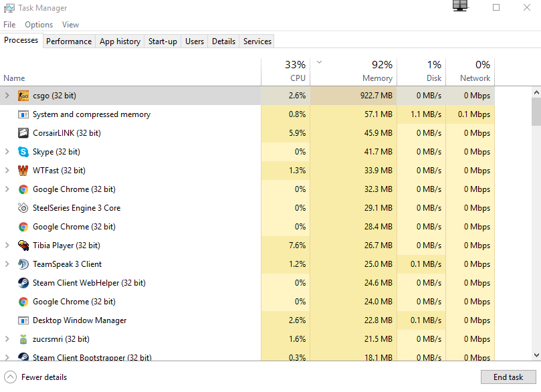Click the csgo process icon
Screen dimensions: 541x392
point(23,96)
